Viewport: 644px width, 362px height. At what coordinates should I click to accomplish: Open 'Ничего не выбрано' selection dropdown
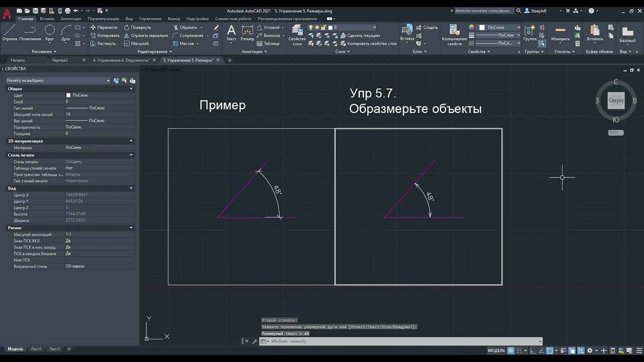coord(58,80)
